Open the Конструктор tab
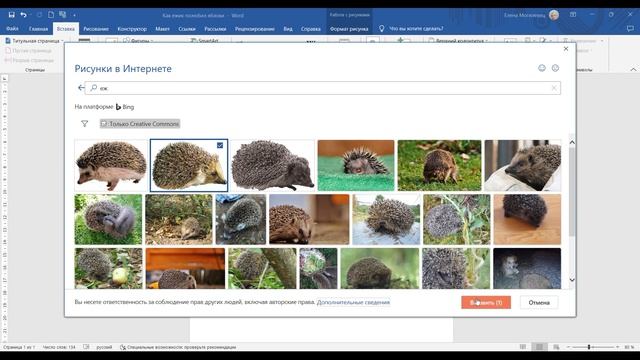 pyautogui.click(x=132, y=29)
